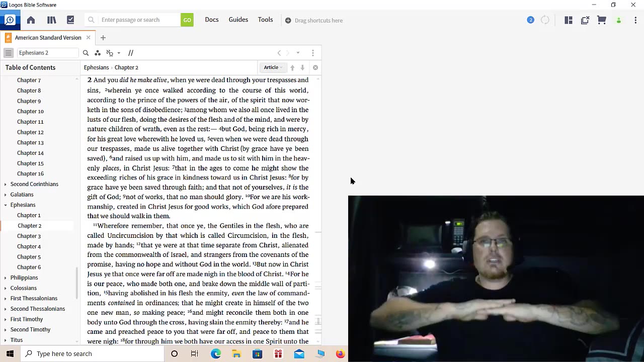Open the Logos home page icon
Viewport: 644px width, 362px height.
click(x=31, y=20)
